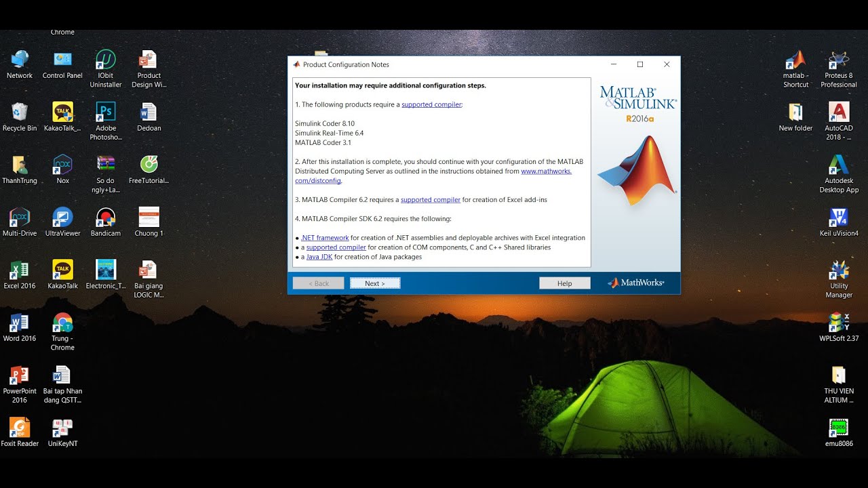
Task: Select the Bandicam shortcut
Action: click(106, 222)
